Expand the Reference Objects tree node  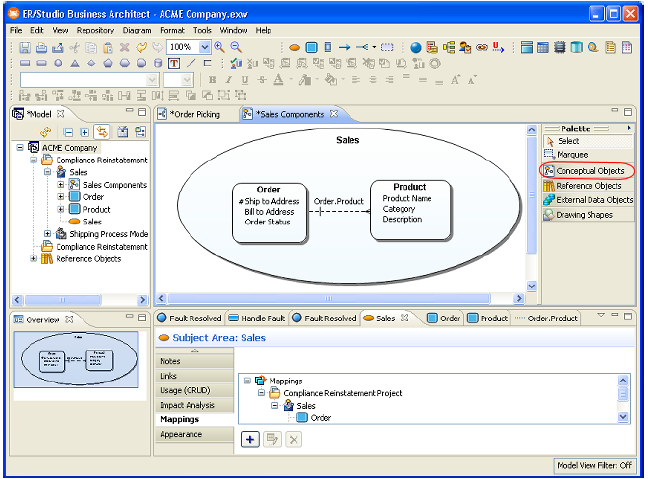pyautogui.click(x=34, y=259)
